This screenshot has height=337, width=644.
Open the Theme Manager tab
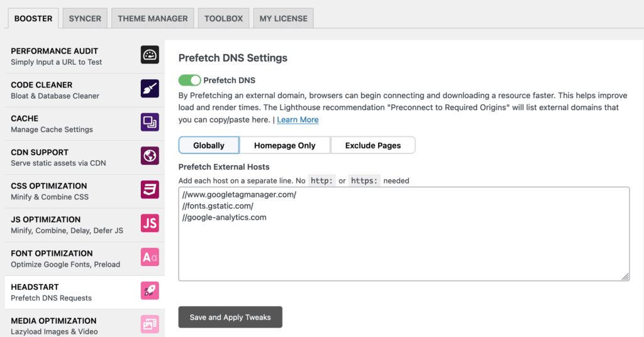(153, 18)
